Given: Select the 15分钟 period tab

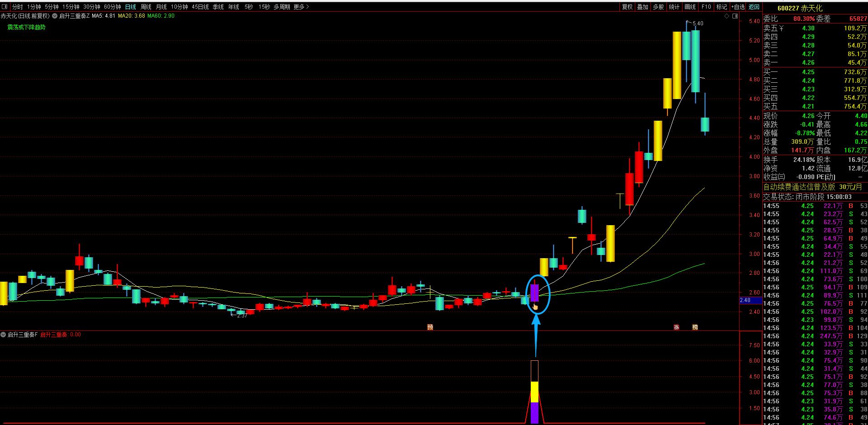Looking at the screenshot, I should (x=71, y=7).
